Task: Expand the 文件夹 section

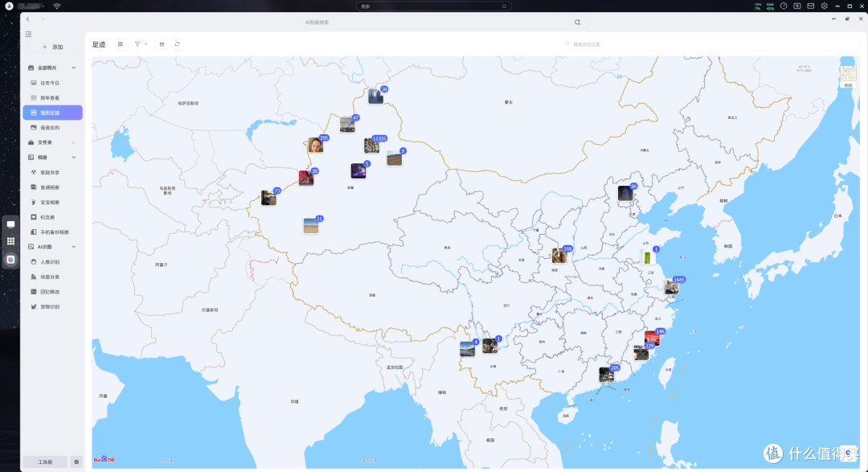Action: click(x=74, y=142)
